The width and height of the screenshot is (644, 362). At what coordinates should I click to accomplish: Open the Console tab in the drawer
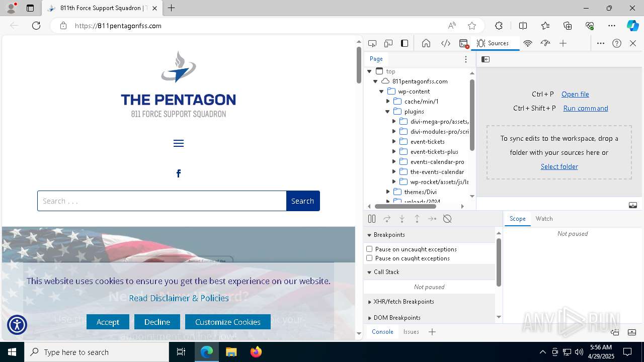click(x=382, y=332)
